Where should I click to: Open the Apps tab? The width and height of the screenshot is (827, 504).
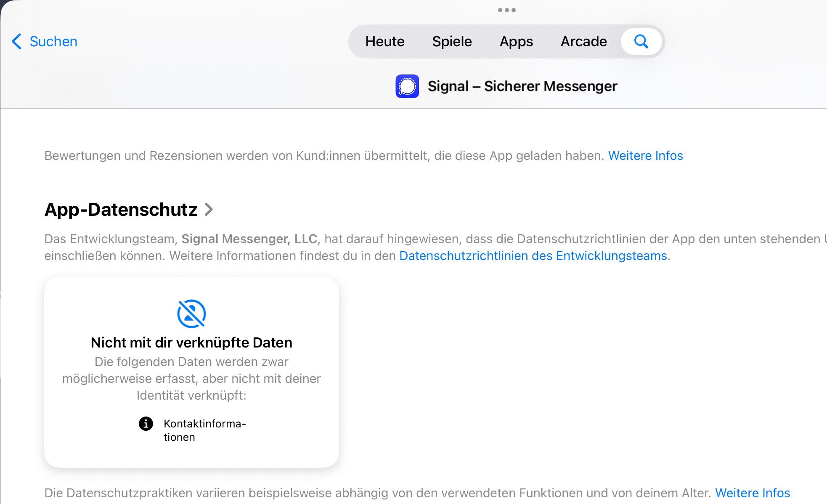point(516,41)
